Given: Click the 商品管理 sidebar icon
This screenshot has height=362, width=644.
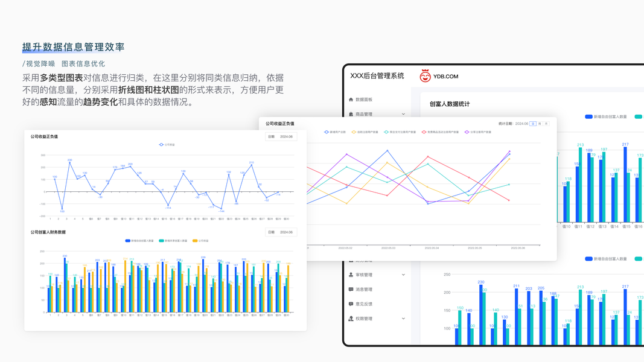Looking at the screenshot, I should pos(351,114).
